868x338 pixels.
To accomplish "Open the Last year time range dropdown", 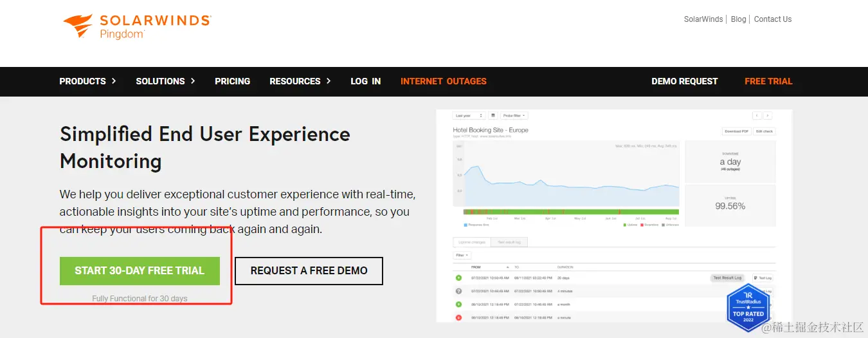I will pos(469,115).
